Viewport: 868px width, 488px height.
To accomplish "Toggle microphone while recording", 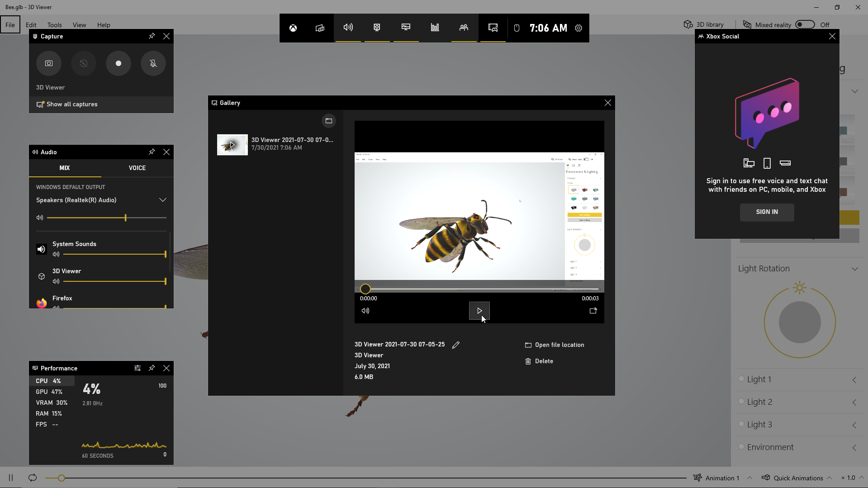I will click(153, 63).
